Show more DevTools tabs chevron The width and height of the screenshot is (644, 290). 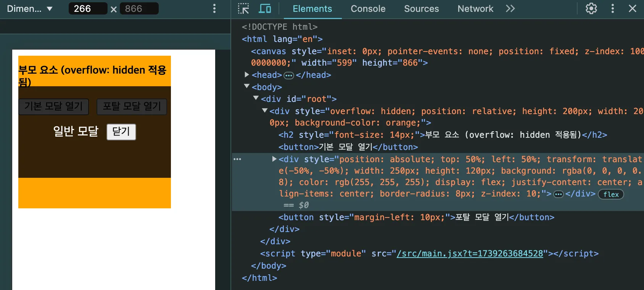[510, 8]
